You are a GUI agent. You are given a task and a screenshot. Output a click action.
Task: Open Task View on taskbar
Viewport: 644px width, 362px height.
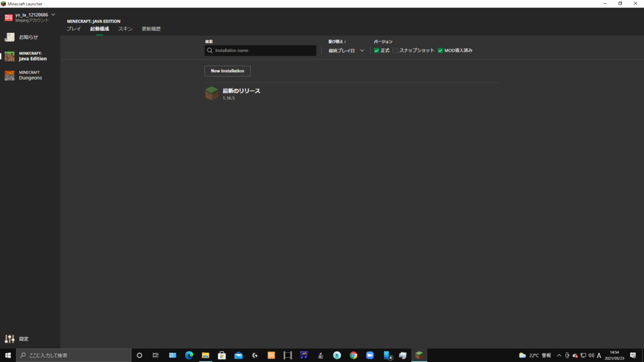155,355
